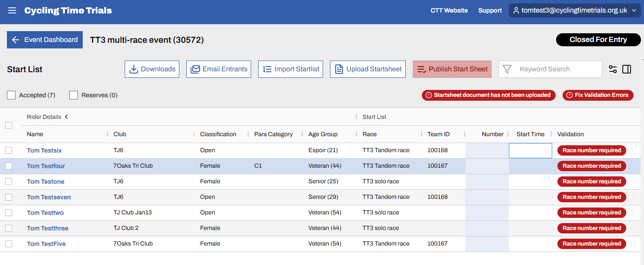The image size is (644, 265).
Task: Click the Email Entrants button
Action: point(219,69)
